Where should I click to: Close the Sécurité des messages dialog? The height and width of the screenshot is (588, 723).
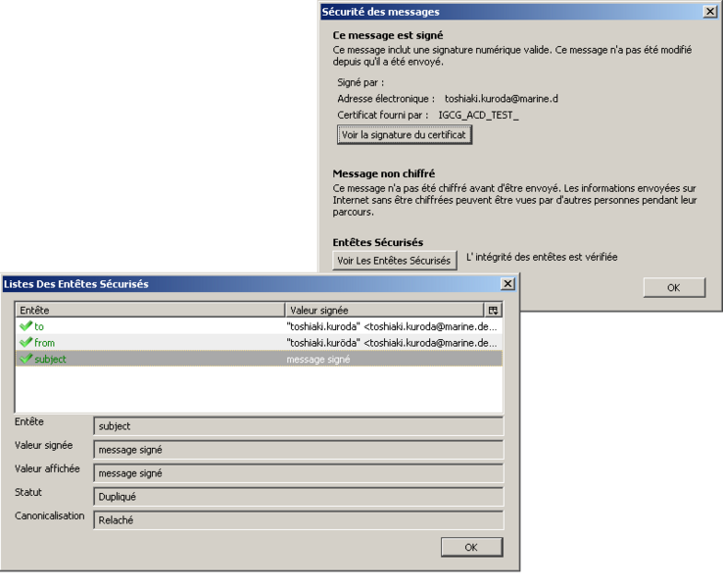tap(710, 12)
